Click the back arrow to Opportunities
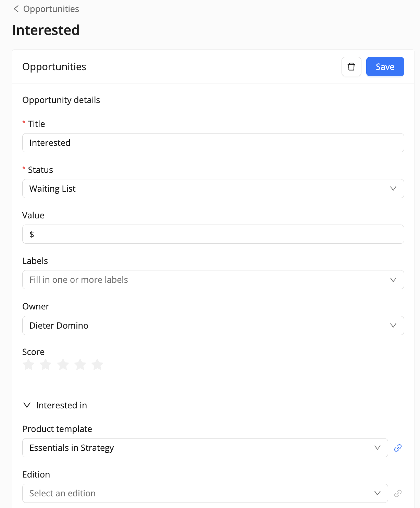 [16, 9]
